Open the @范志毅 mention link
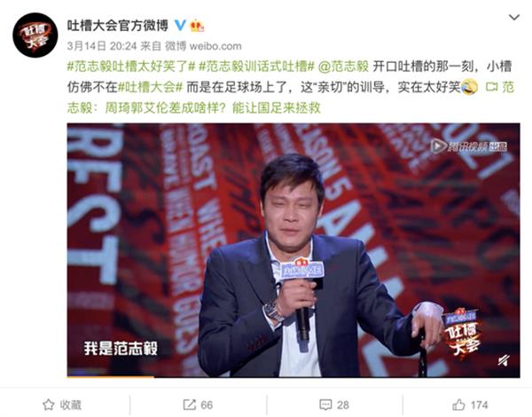Viewport: 532px width, 417px height. point(343,67)
